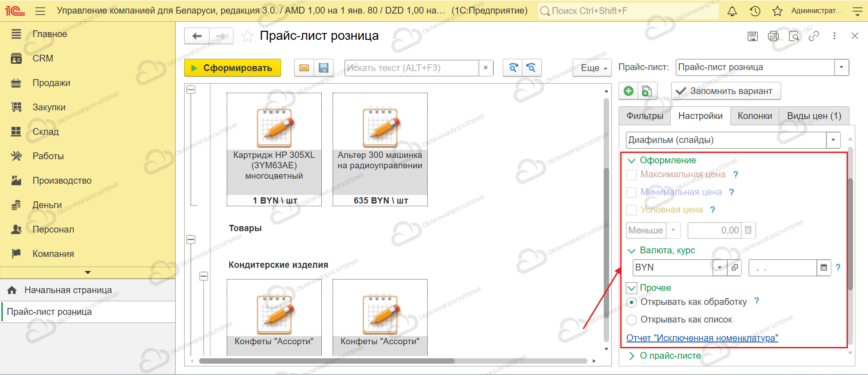Add Прайс-лист розница to favorites star
Image resolution: width=868 pixels, height=375 pixels.
pyautogui.click(x=247, y=36)
